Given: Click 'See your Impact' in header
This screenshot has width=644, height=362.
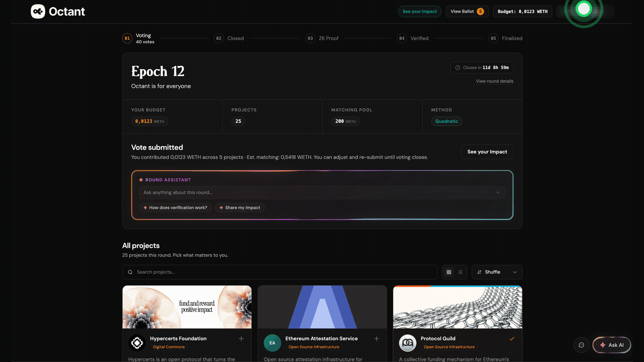Looking at the screenshot, I should pyautogui.click(x=419, y=11).
